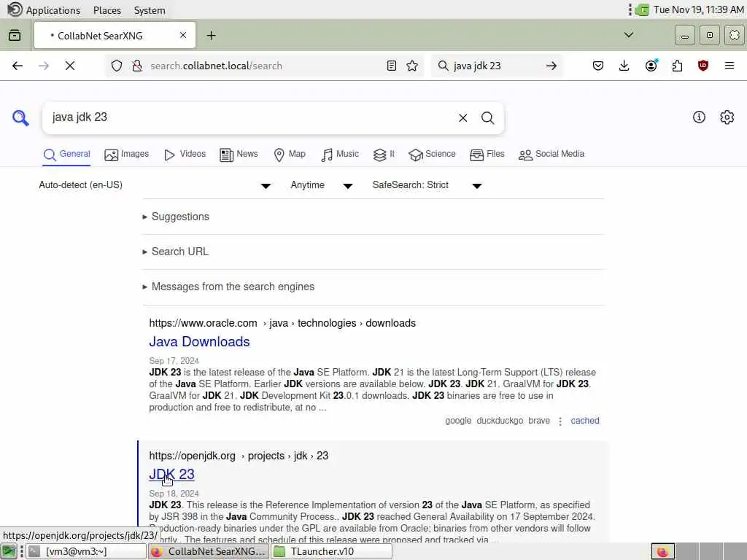
Task: Click the green system tray icon
Action: tap(642, 9)
